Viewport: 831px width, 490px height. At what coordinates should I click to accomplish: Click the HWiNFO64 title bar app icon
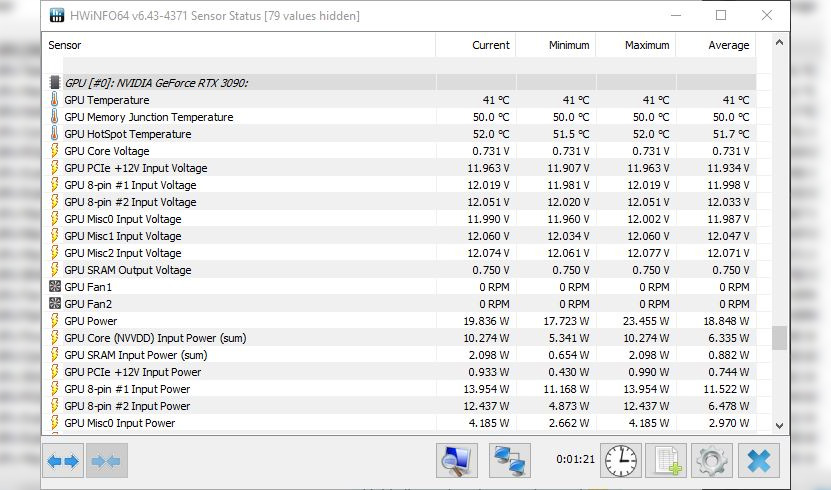coord(56,15)
